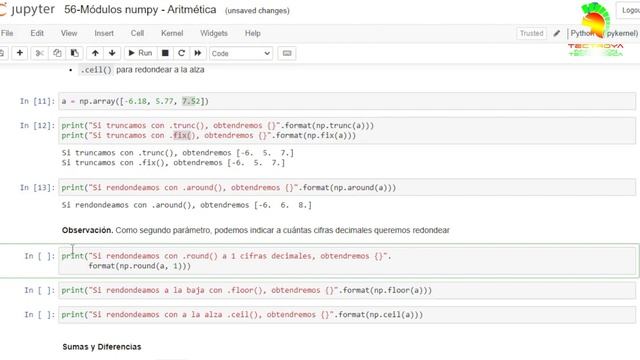Click the Sumas y Diferencias heading
640x360 pixels.
point(102,347)
